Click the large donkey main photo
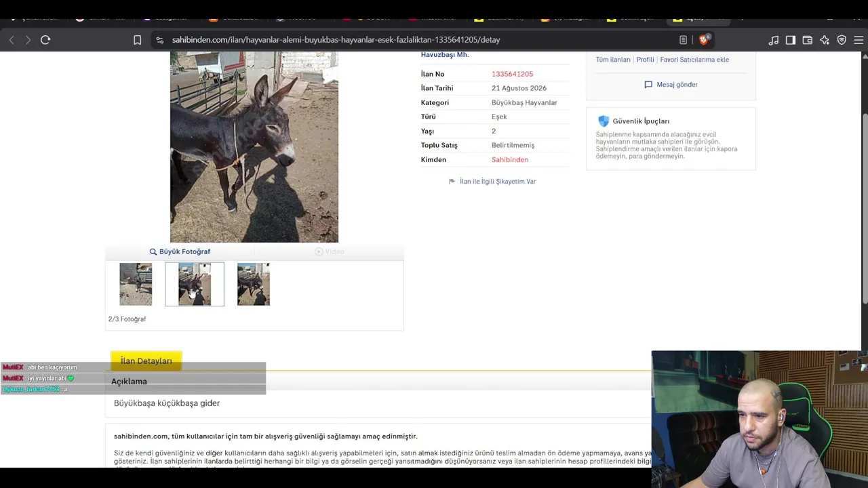868x488 pixels. pos(254,147)
